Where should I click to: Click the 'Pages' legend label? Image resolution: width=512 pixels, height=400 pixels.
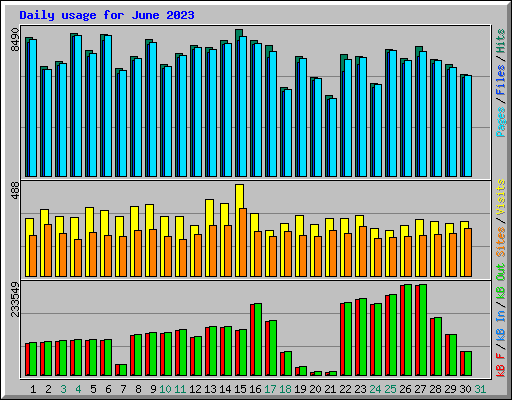pyautogui.click(x=501, y=122)
